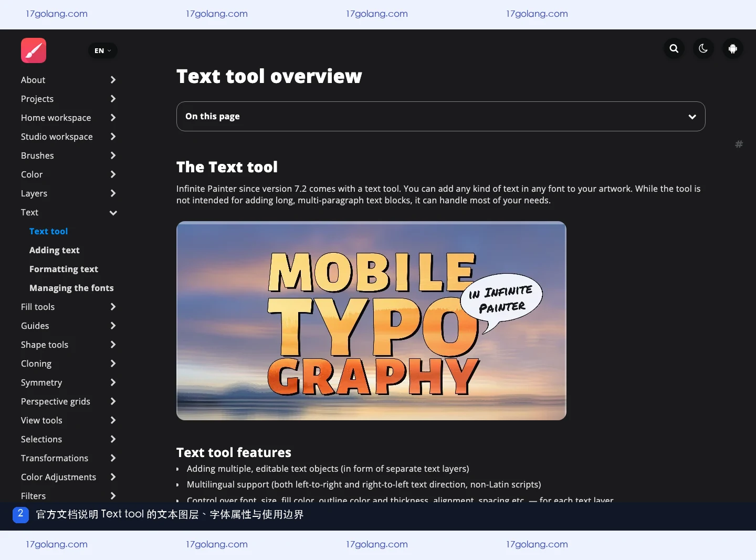Open Managing the fonts page
Viewport: 756px width, 560px height.
tap(71, 288)
